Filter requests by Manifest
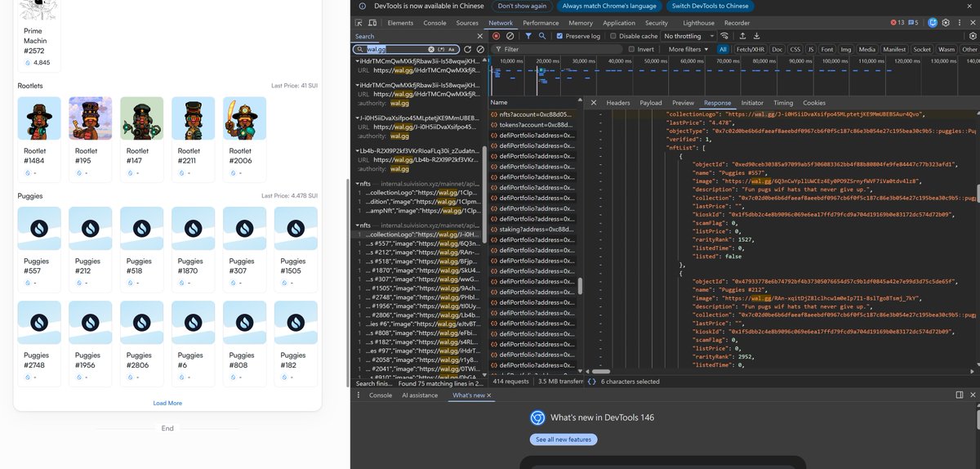 (894, 49)
